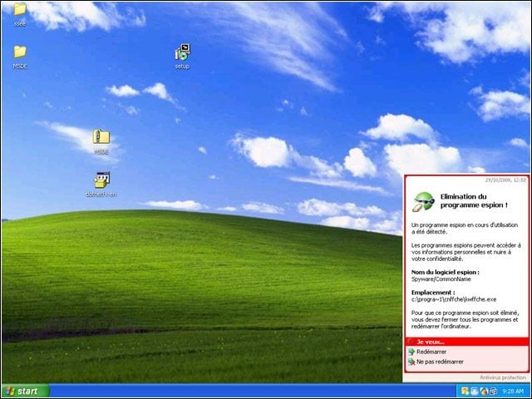Click the network computers tray icon
Screen dimensions: 532x399
click(x=493, y=392)
